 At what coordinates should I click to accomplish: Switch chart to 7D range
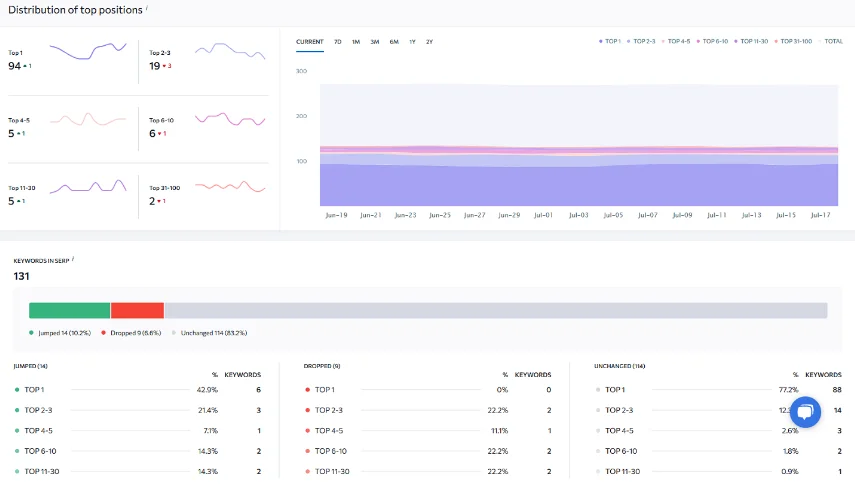pos(338,41)
